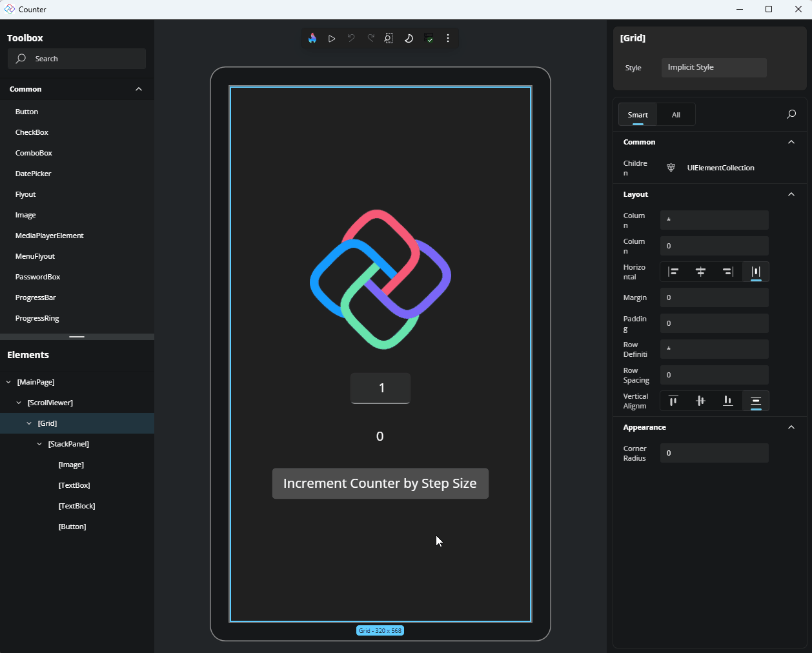Set horizontal alignment to center
The image size is (812, 653).
pos(700,272)
